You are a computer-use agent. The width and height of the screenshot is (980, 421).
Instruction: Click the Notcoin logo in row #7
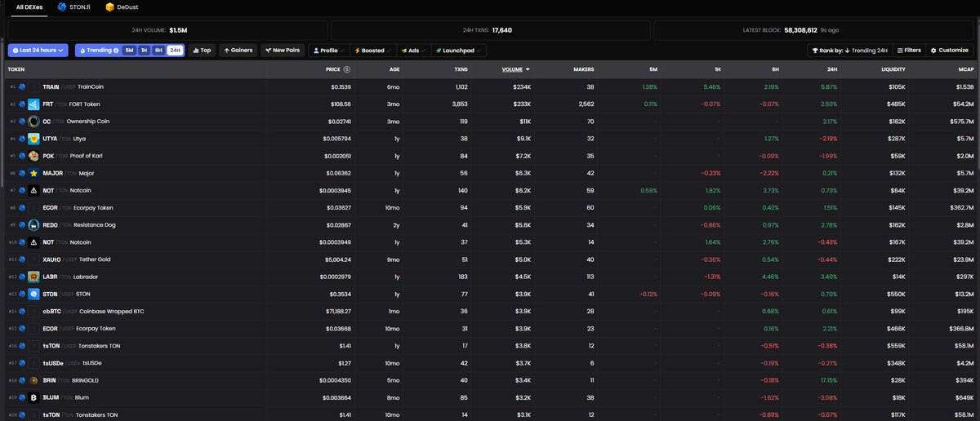pos(34,190)
